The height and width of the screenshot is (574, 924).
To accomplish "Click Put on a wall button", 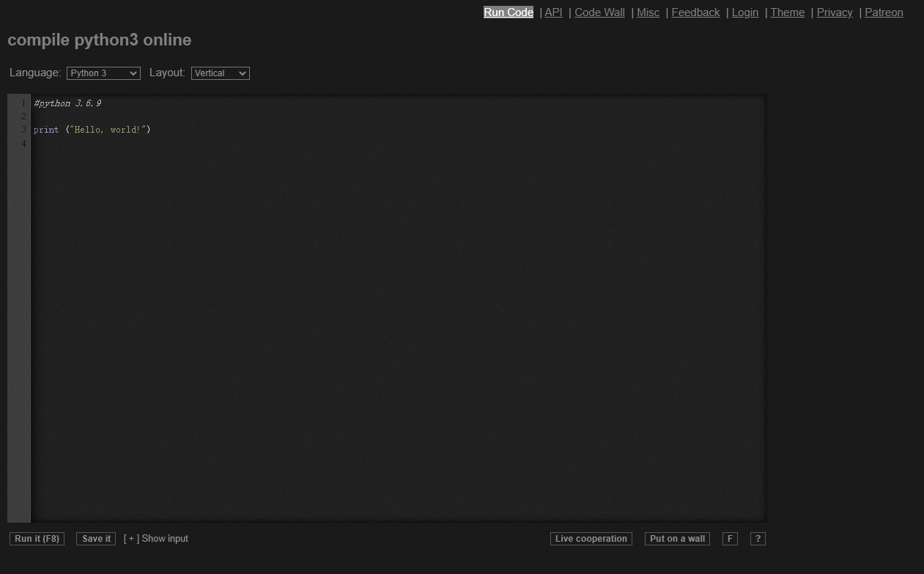I will (x=677, y=539).
